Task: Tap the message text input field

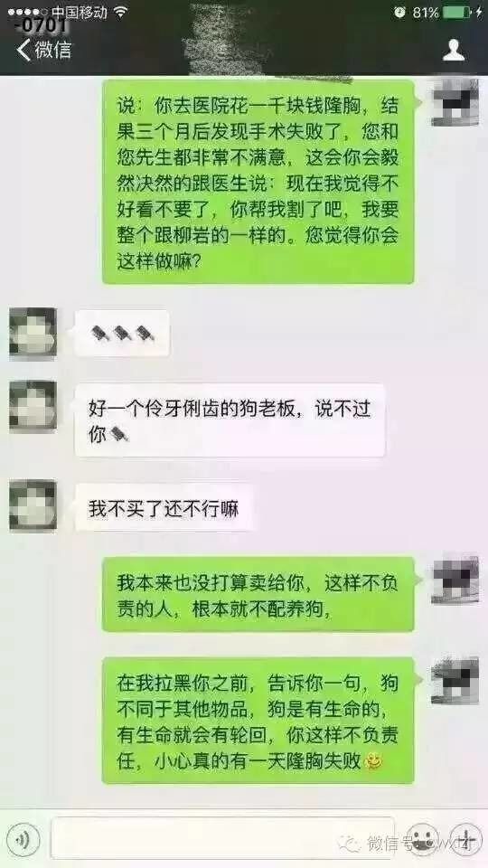Action: click(222, 838)
